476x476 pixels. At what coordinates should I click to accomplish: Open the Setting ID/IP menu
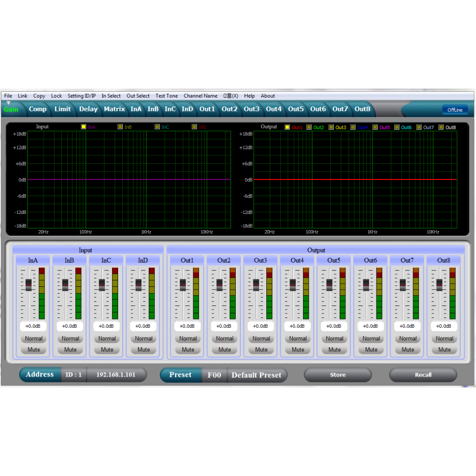tap(82, 96)
